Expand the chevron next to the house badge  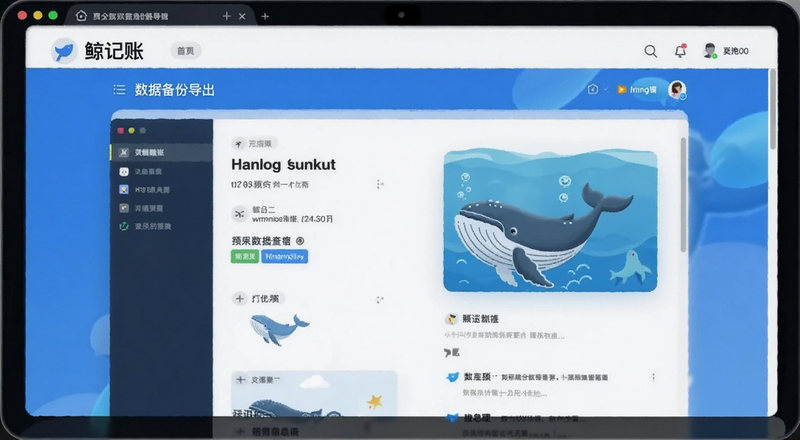[606, 89]
